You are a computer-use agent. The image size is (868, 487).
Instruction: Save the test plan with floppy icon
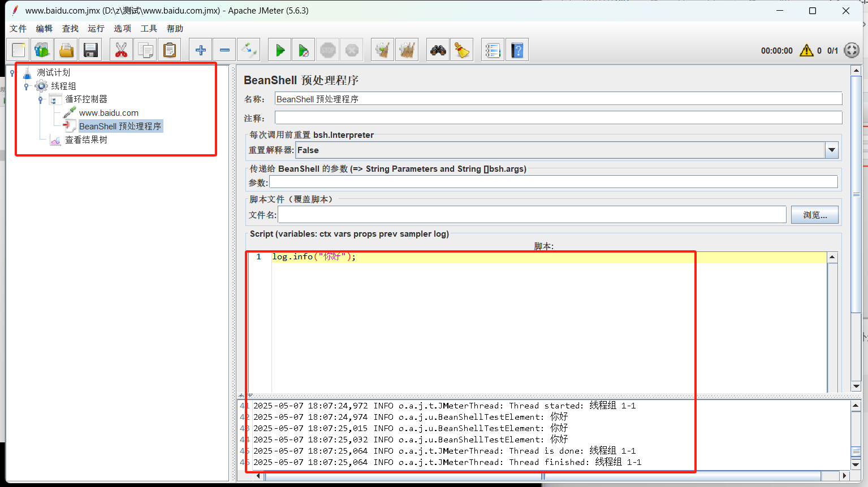90,50
